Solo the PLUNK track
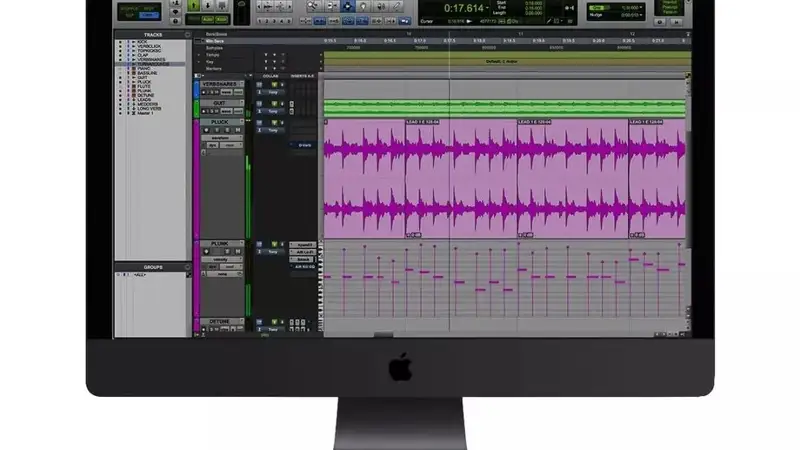 pos(226,252)
